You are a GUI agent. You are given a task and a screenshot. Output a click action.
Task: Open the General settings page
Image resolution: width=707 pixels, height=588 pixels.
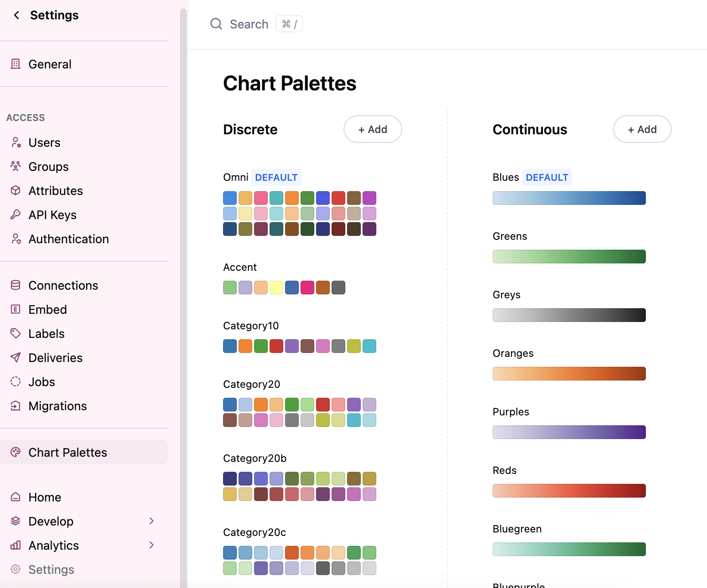50,64
